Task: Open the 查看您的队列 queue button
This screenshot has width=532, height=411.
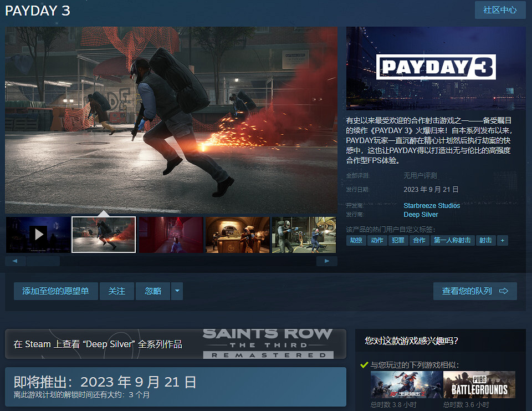Action: point(475,291)
